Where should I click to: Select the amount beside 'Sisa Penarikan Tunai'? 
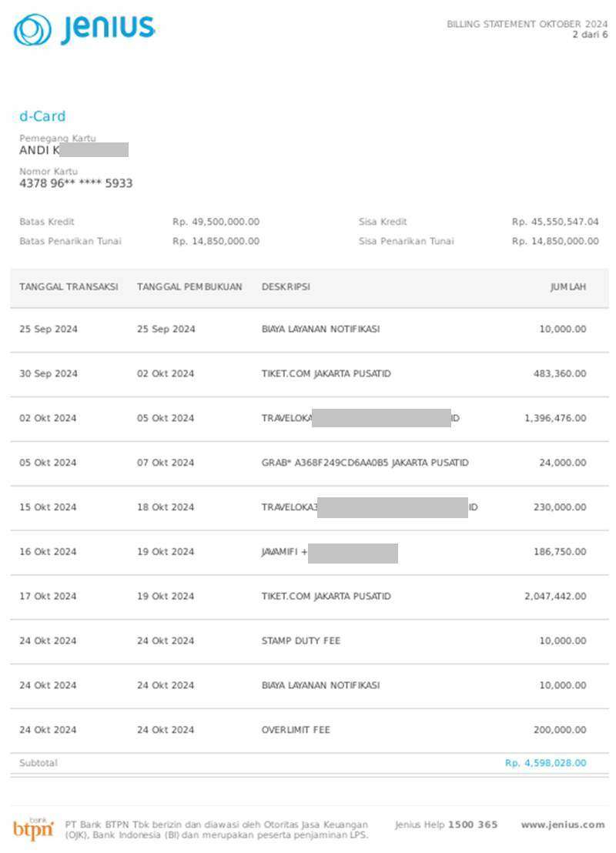[555, 241]
